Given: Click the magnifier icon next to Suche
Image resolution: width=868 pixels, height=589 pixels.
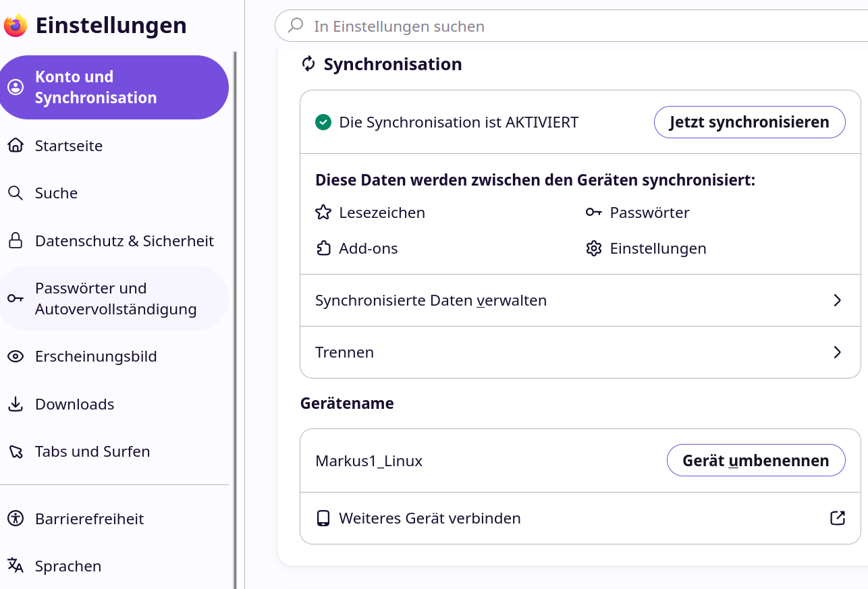Looking at the screenshot, I should pyautogui.click(x=16, y=193).
